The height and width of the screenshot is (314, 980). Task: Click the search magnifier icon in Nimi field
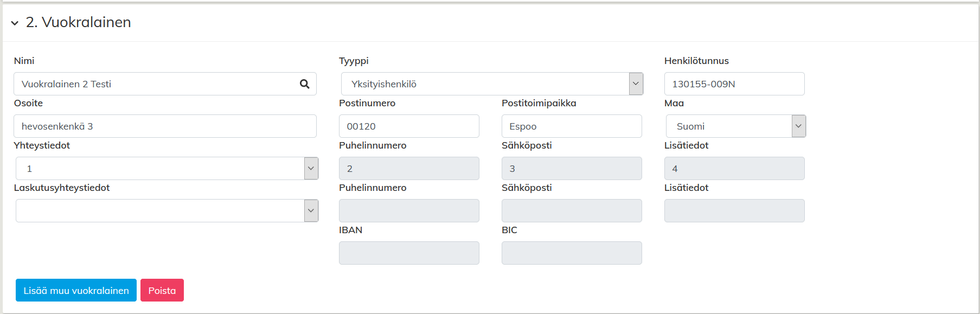(304, 84)
